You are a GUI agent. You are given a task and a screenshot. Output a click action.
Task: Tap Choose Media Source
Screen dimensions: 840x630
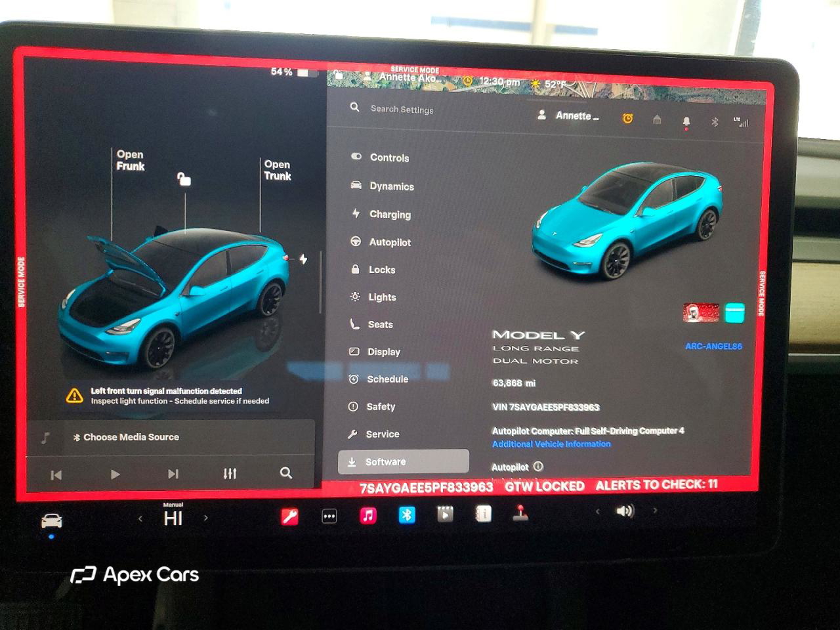coord(126,437)
